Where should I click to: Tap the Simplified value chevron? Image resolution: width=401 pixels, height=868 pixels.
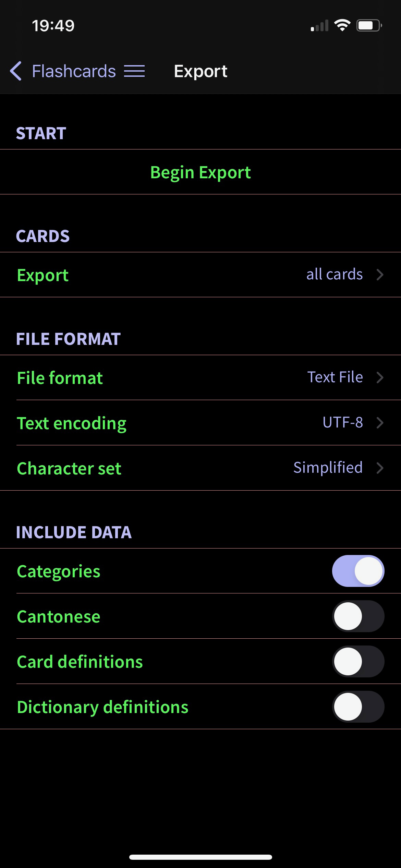tap(380, 468)
